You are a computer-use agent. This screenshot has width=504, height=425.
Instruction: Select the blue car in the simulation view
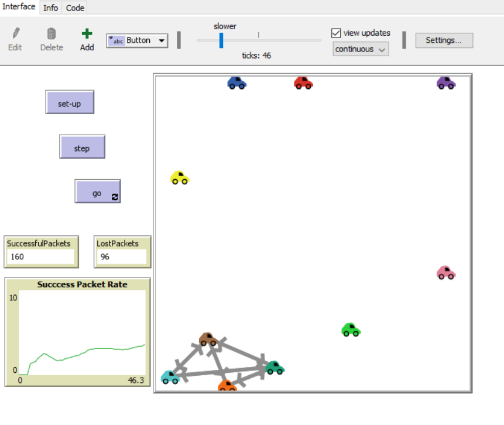236,83
